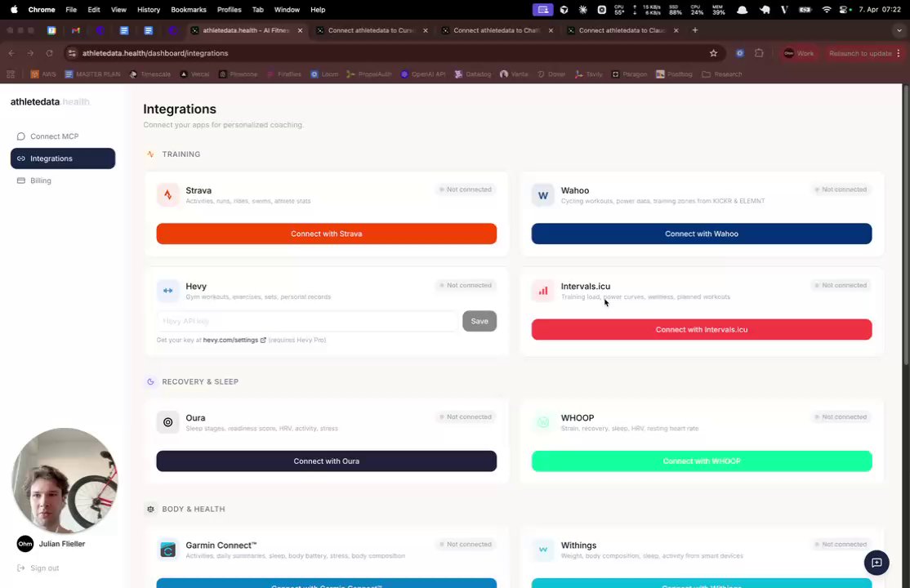
Task: Reload the page
Action: (x=49, y=53)
